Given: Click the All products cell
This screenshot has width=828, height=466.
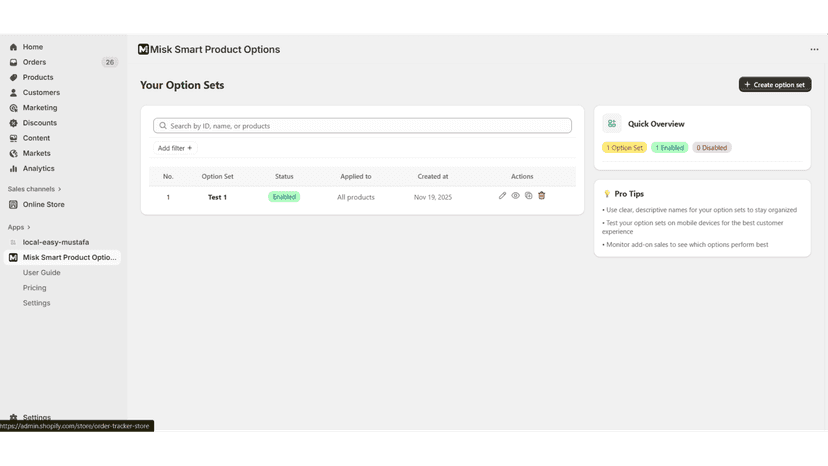Looking at the screenshot, I should (355, 197).
